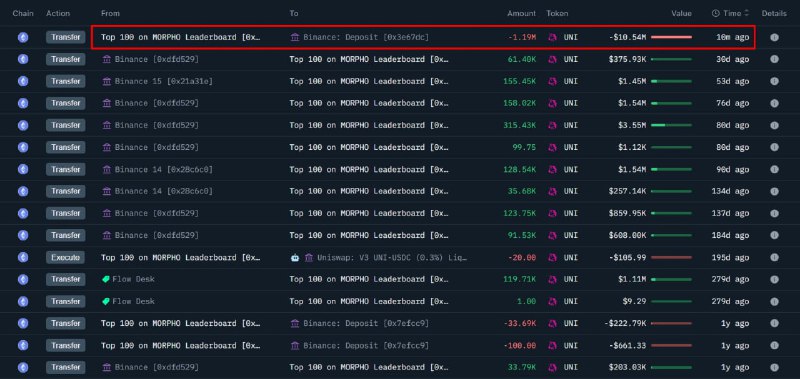The width and height of the screenshot is (800, 379).
Task: Open details info icon for 134d ago row
Action: 774,191
